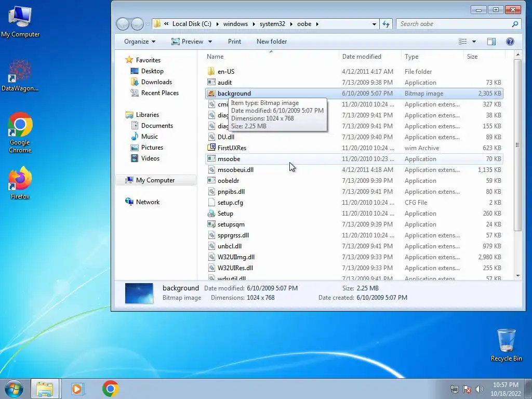The width and height of the screenshot is (532, 399).
Task: Click the refresh button in address bar
Action: (386, 24)
